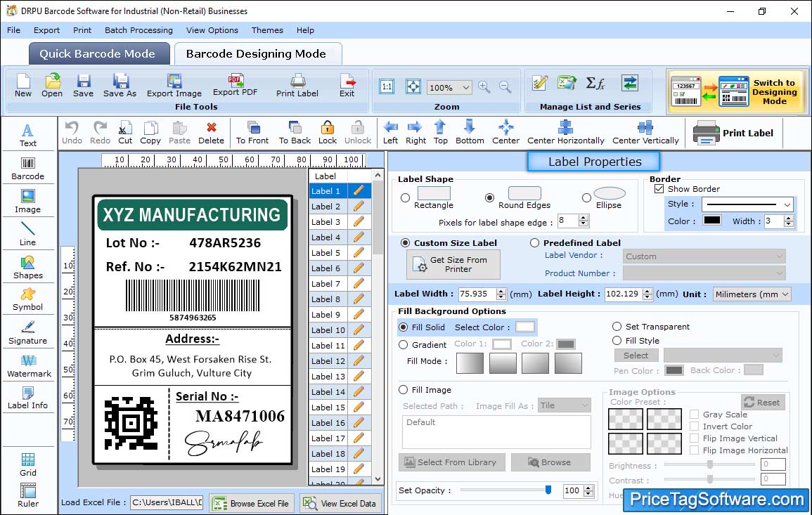Open the View Options menu

[x=212, y=30]
